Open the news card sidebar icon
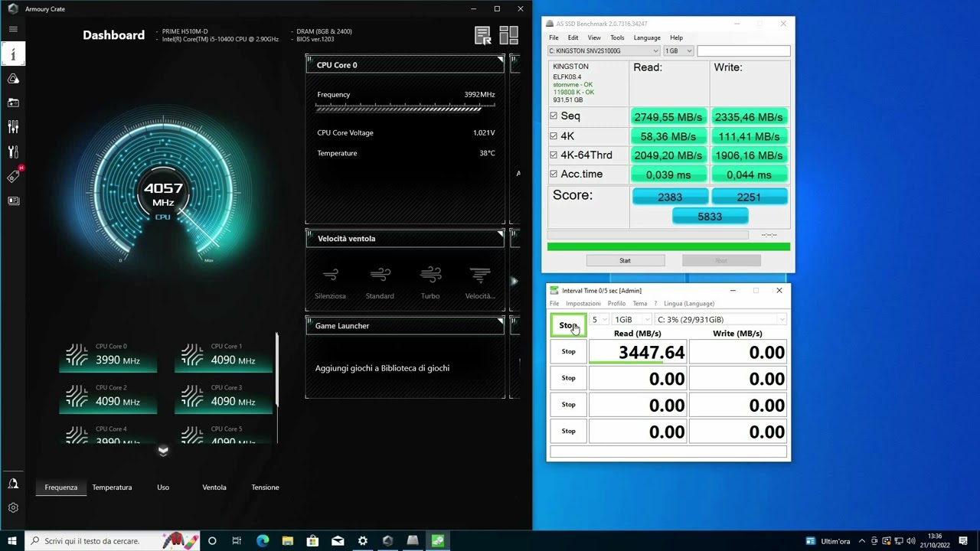This screenshot has width=980, height=551. click(13, 201)
